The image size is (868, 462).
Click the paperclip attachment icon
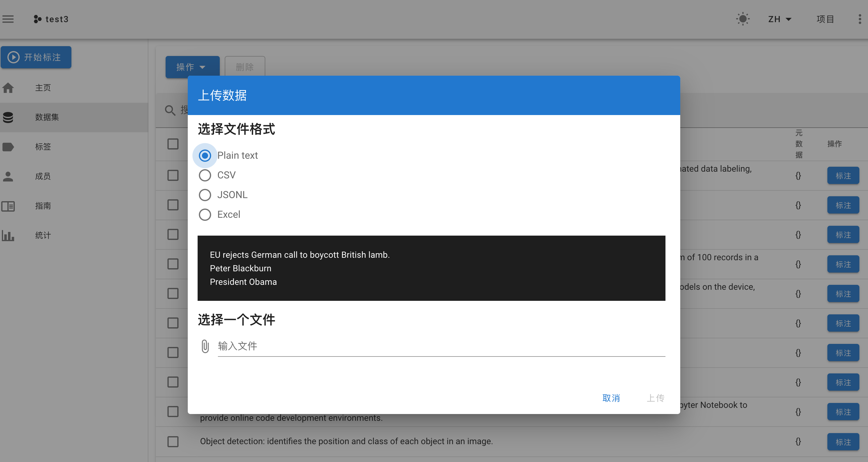click(205, 346)
